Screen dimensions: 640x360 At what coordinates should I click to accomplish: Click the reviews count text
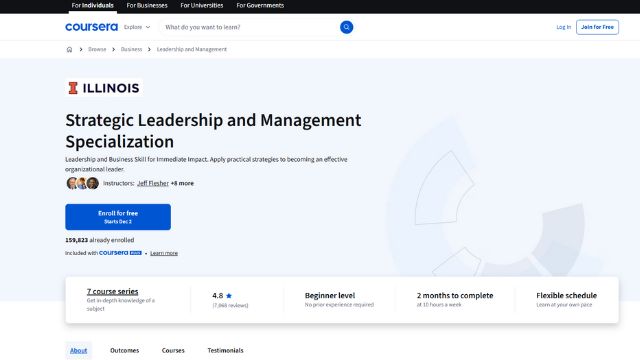click(x=230, y=305)
